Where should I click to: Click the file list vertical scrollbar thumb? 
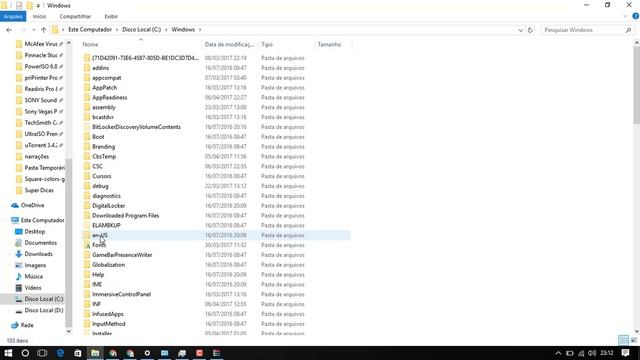[x=636, y=86]
